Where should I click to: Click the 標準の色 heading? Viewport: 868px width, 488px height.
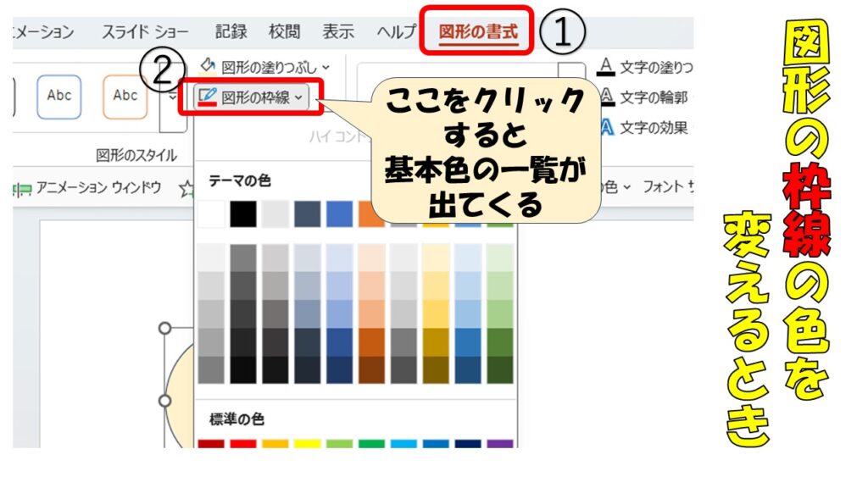[237, 419]
